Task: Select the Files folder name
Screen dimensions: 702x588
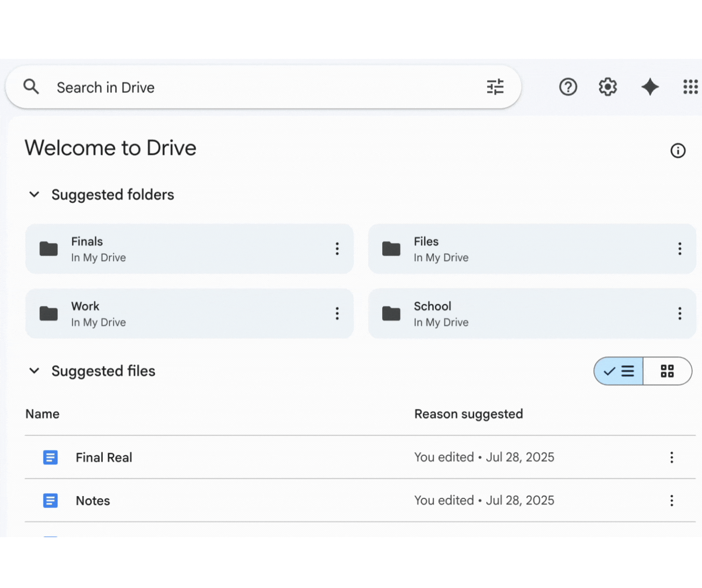Action: 426,241
